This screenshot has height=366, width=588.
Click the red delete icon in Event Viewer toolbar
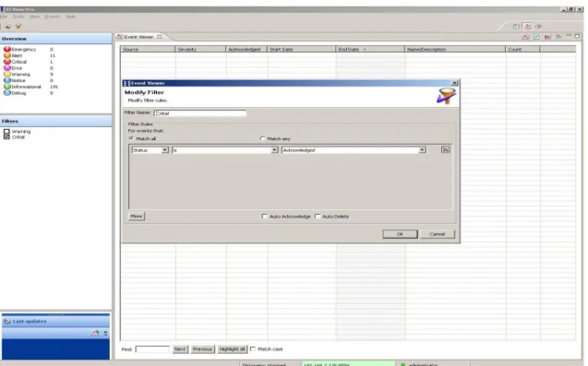pyautogui.click(x=547, y=37)
